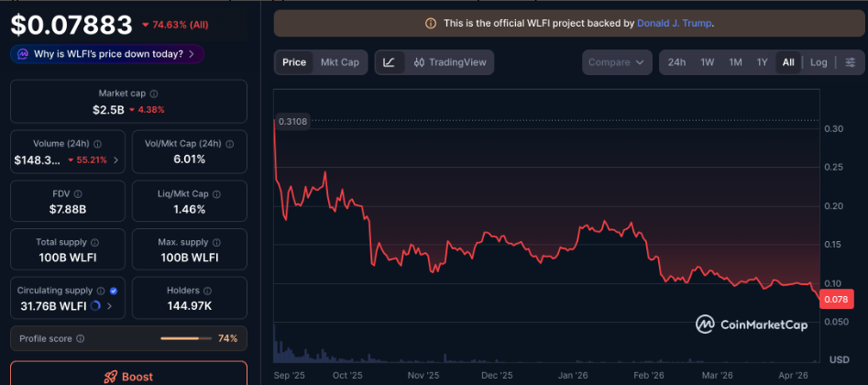Click the Boost button
The height and width of the screenshot is (385, 868).
(x=128, y=373)
